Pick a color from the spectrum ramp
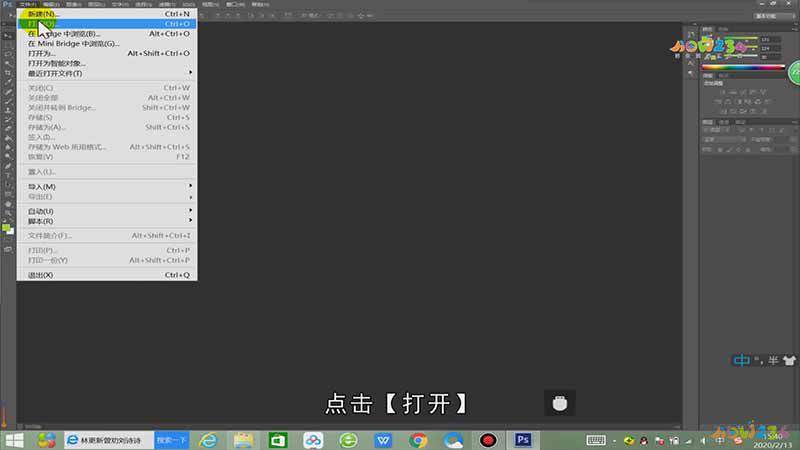 point(743,67)
